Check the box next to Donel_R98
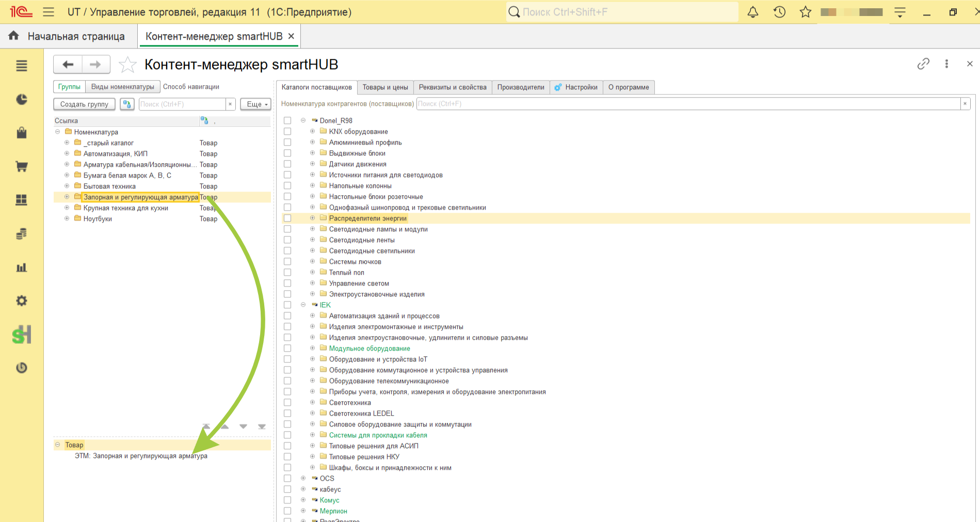Screen dimensions: 980x522 287,120
